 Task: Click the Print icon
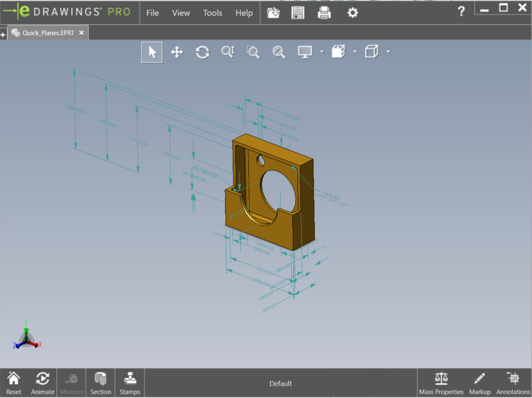point(324,13)
